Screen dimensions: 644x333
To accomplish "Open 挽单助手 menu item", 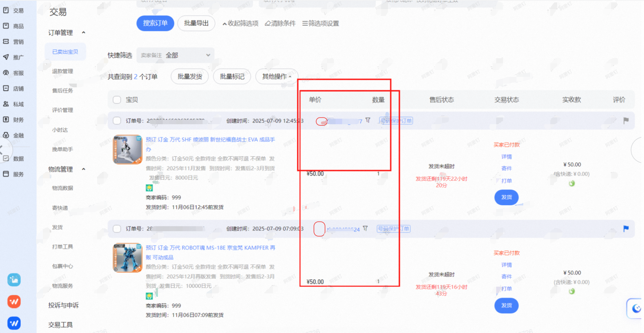I will (63, 149).
